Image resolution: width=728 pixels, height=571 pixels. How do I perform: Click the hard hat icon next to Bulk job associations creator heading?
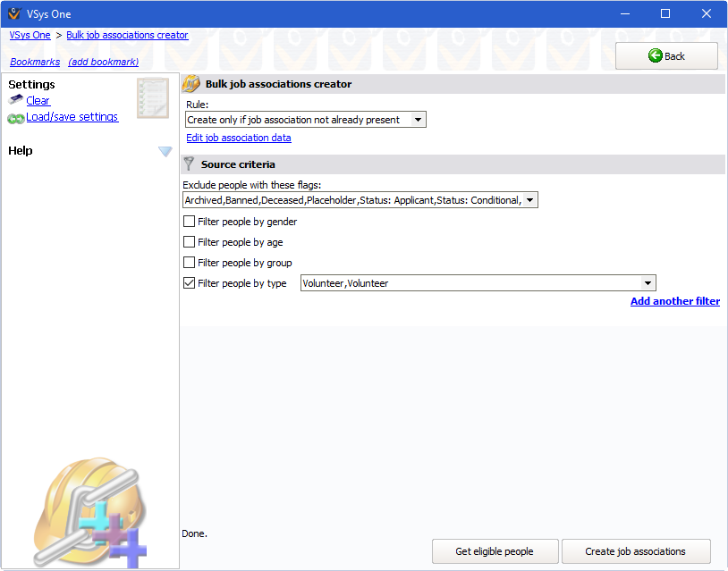click(190, 84)
